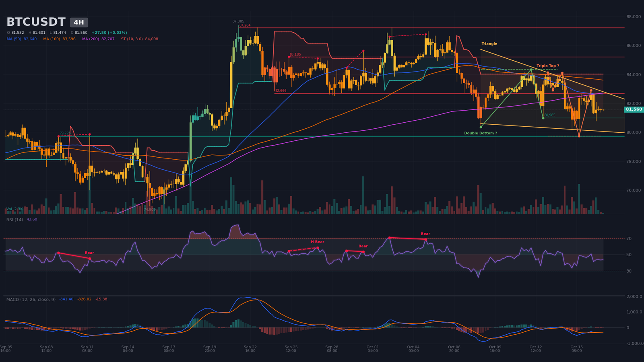Image resolution: width=644 pixels, height=362 pixels.
Task: Select the MA (50) indicator label
Action: coord(22,39)
